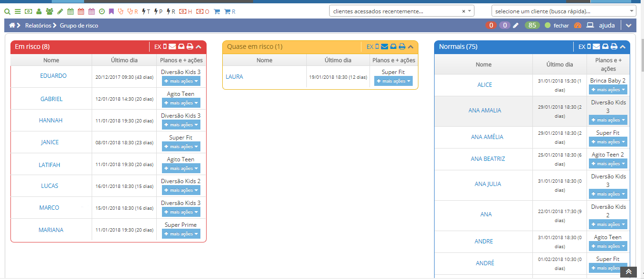Click the blue shopping cart icon
Image resolution: width=644 pixels, height=279 pixels.
tap(217, 11)
